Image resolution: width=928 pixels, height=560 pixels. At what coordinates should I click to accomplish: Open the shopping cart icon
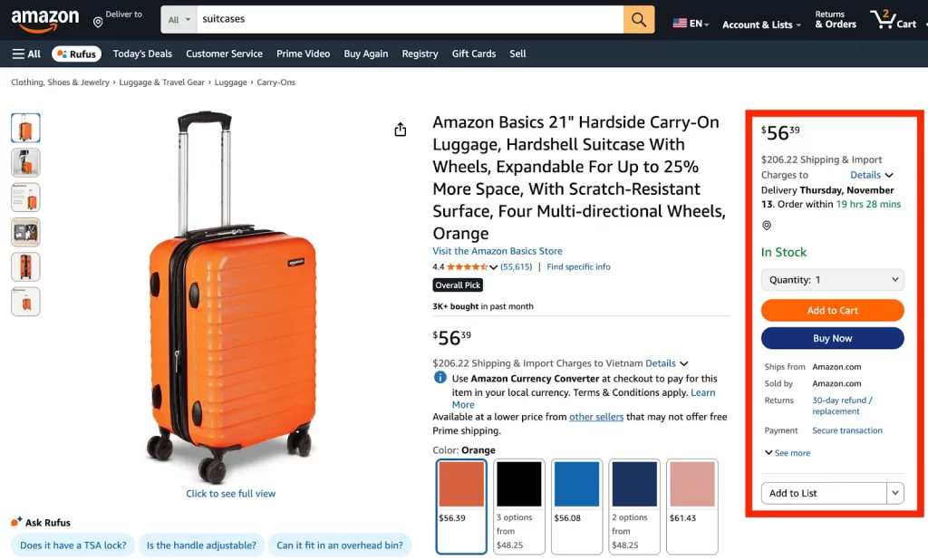pyautogui.click(x=893, y=19)
